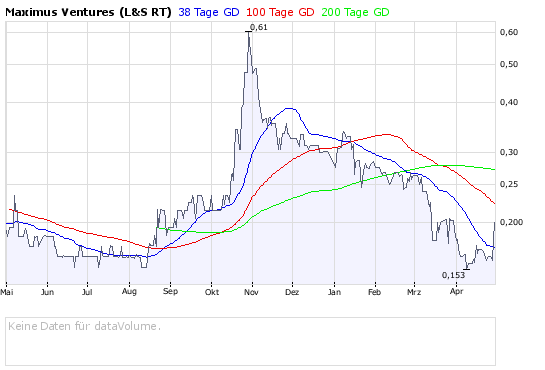Viewport: 545px width, 370px height.
Task: Click the 0,153 low price label
Action: [453, 275]
